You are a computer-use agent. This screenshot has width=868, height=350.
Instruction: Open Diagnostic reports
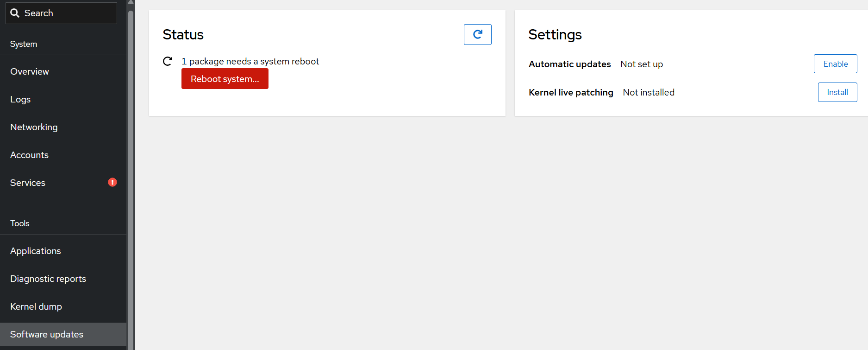point(48,279)
